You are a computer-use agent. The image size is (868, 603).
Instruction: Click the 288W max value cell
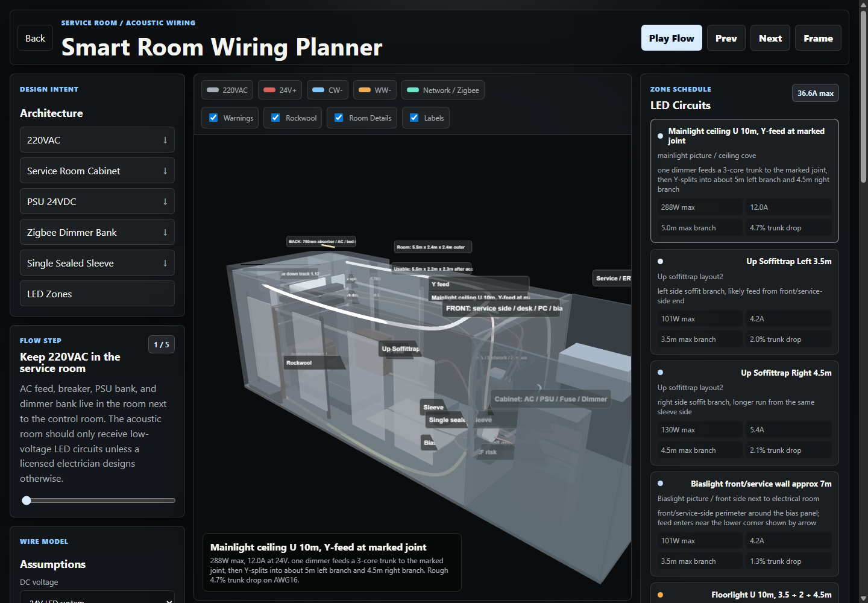(700, 207)
